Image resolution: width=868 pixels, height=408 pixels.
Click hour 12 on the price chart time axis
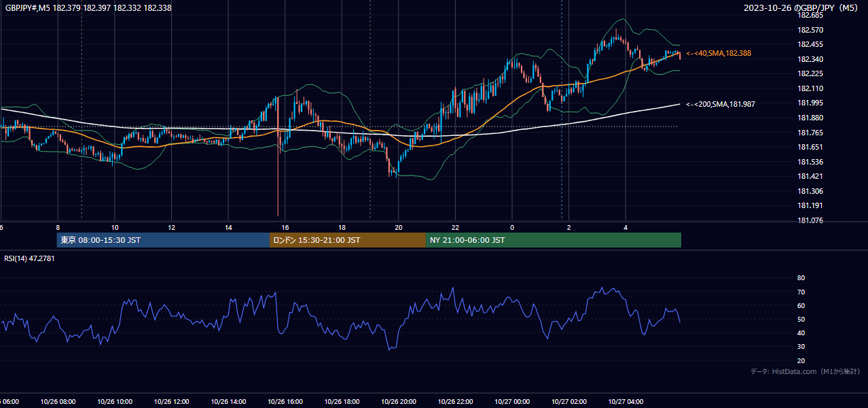[172, 228]
